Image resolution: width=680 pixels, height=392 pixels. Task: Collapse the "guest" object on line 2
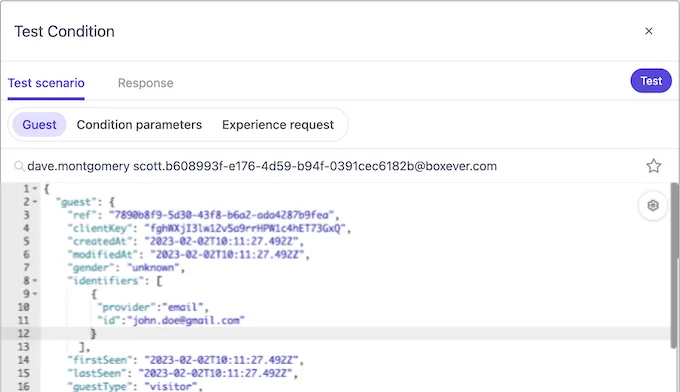[x=35, y=202]
